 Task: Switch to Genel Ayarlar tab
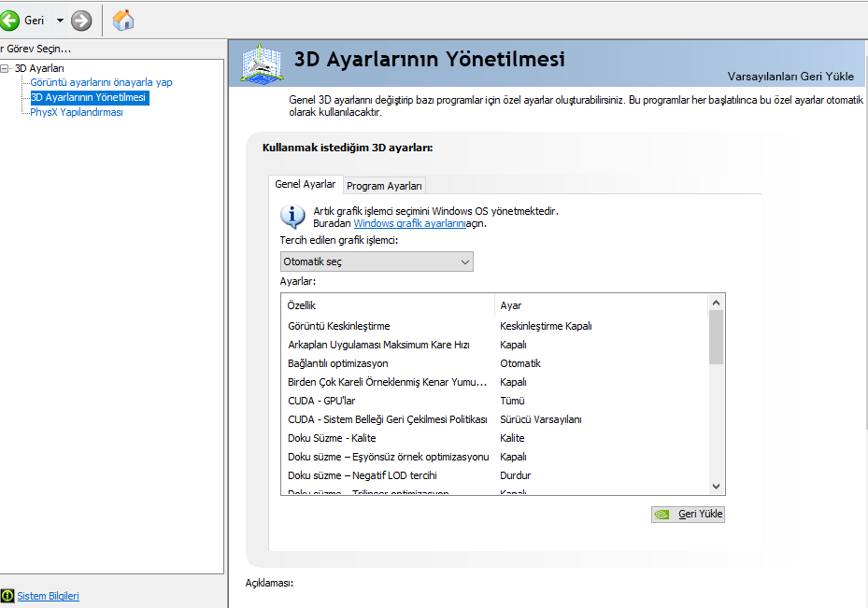click(x=305, y=184)
